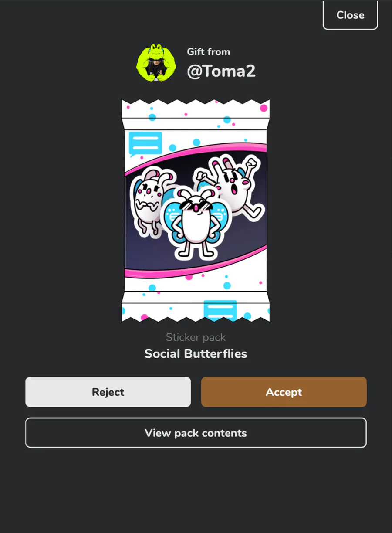Screen dimensions: 392x533
Task: Click the large pink dot on pack's top corner
Action: coord(264,108)
